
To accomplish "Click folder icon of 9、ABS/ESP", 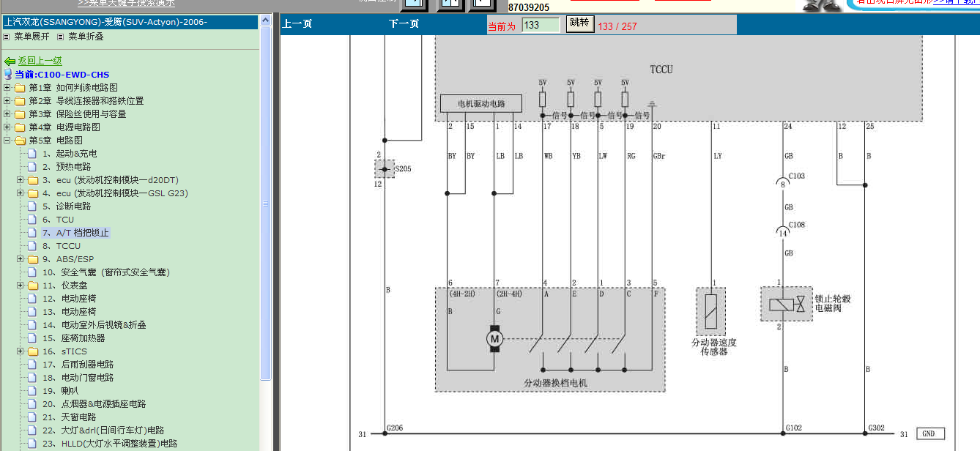I will 33,259.
